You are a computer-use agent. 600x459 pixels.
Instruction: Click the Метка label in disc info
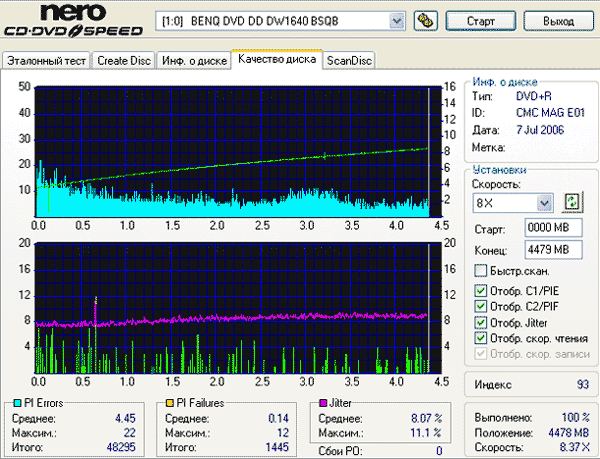488,147
